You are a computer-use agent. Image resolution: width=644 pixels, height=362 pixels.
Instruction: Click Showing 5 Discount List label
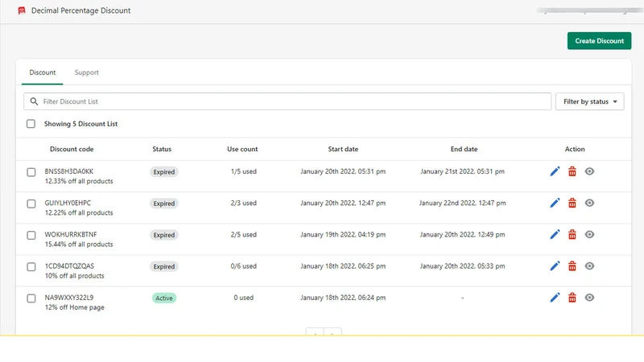point(81,124)
